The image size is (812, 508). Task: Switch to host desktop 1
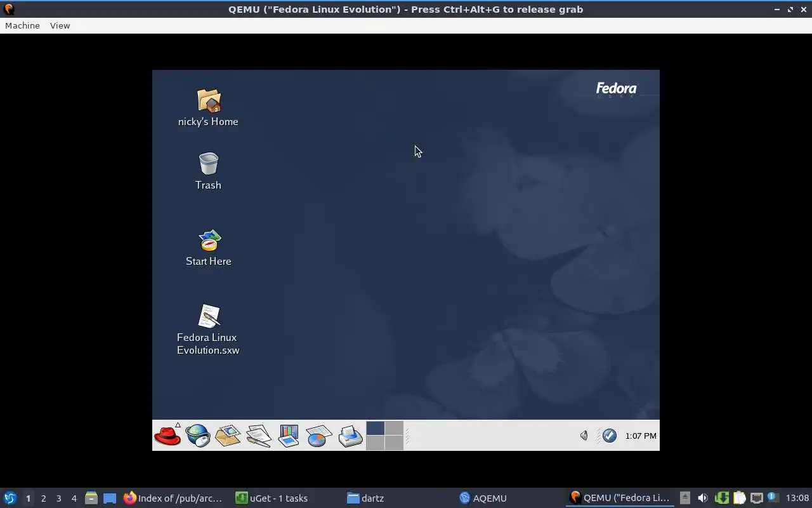click(x=28, y=498)
